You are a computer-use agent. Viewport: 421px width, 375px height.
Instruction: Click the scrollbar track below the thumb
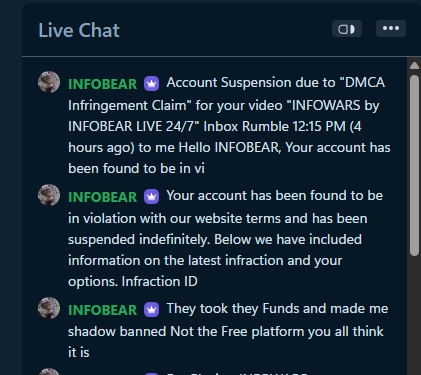click(x=414, y=315)
